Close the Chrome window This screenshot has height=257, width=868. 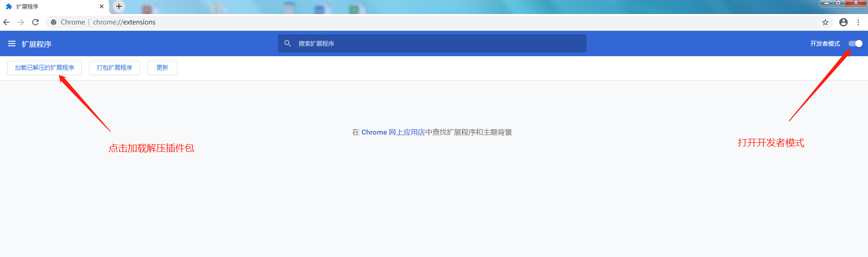click(x=856, y=3)
